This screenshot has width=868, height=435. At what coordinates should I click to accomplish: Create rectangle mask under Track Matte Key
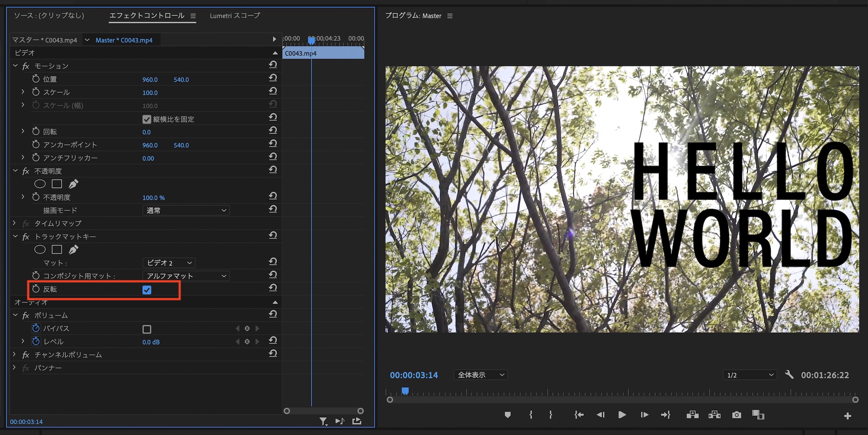point(57,250)
